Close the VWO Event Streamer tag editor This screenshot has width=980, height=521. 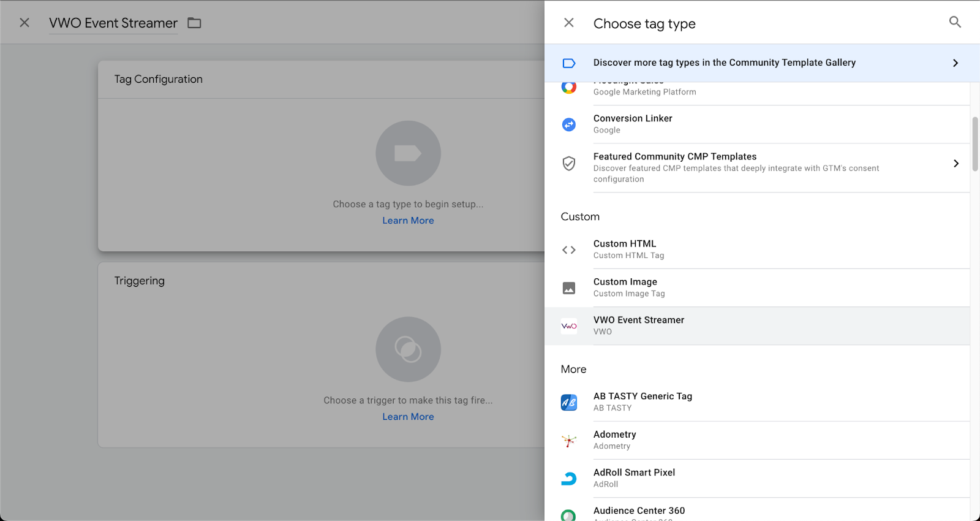coord(24,23)
